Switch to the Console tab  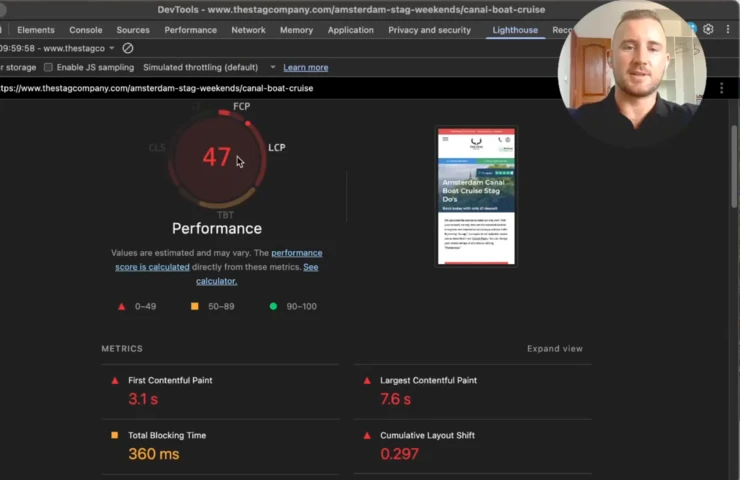(85, 30)
